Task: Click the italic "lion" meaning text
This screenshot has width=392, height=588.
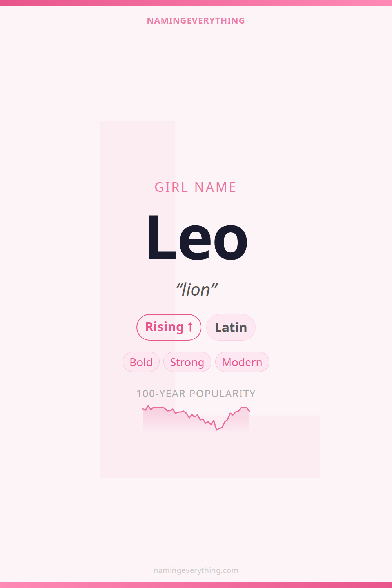Action: pyautogui.click(x=197, y=290)
